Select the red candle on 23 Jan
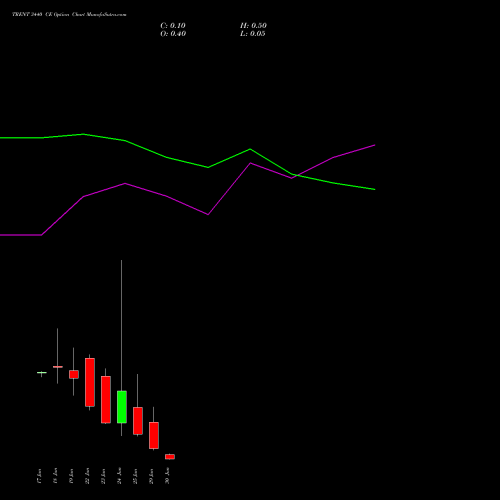 click(x=106, y=400)
